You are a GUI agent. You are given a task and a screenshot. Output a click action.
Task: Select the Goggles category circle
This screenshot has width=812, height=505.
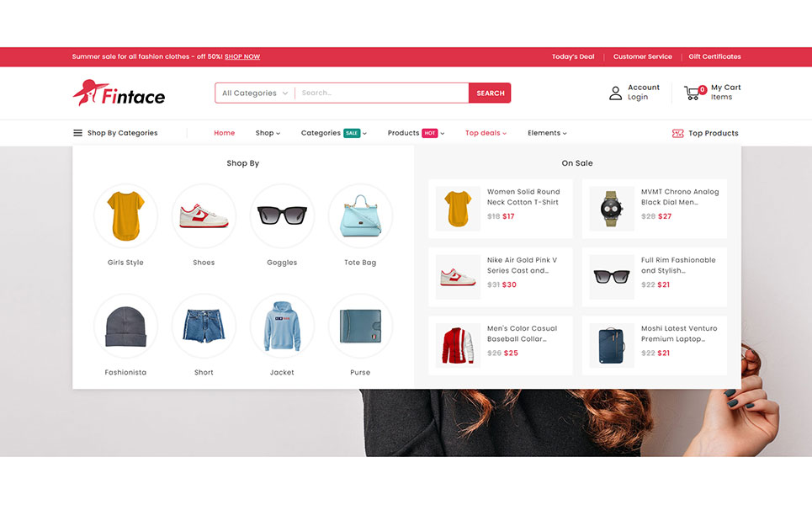[x=282, y=215]
